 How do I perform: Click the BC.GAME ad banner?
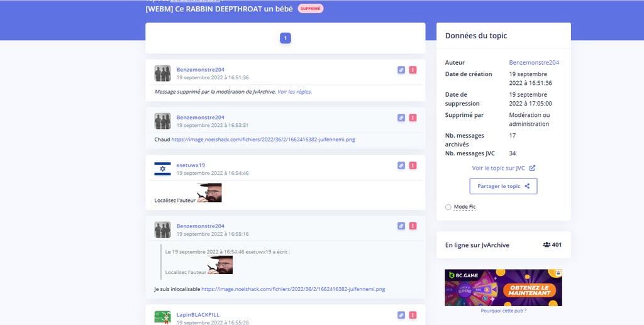click(504, 288)
